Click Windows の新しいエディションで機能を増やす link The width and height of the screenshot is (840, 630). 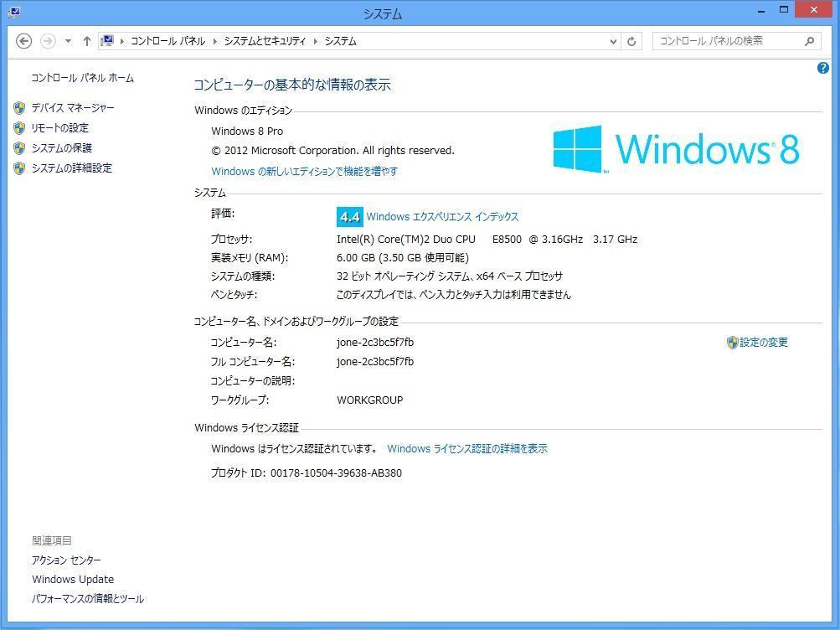[x=304, y=172]
